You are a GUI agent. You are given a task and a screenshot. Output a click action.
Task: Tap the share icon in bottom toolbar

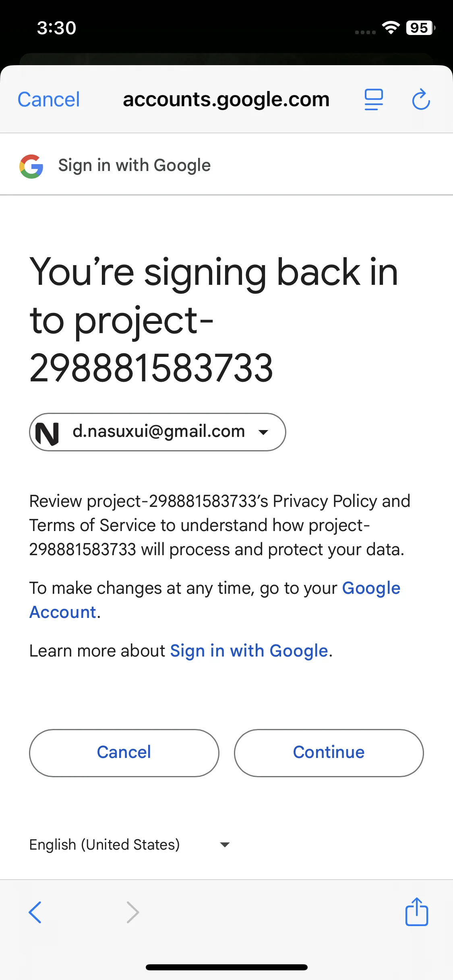pyautogui.click(x=417, y=912)
